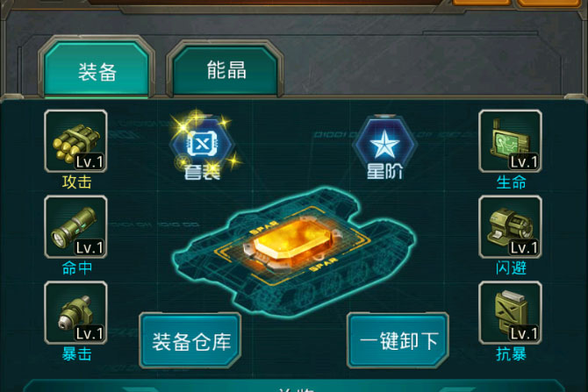588x392 pixels.
Task: Select the 攻击 ammo belt equipment slot
Action: [x=75, y=141]
